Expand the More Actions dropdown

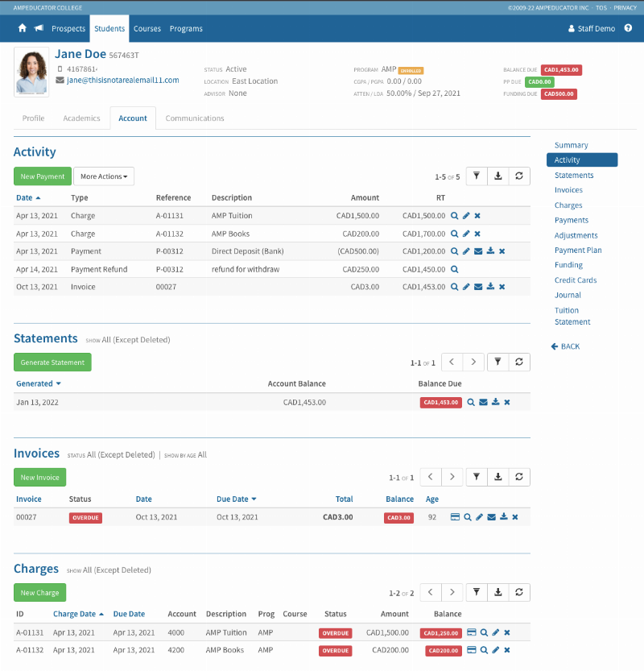pos(104,176)
